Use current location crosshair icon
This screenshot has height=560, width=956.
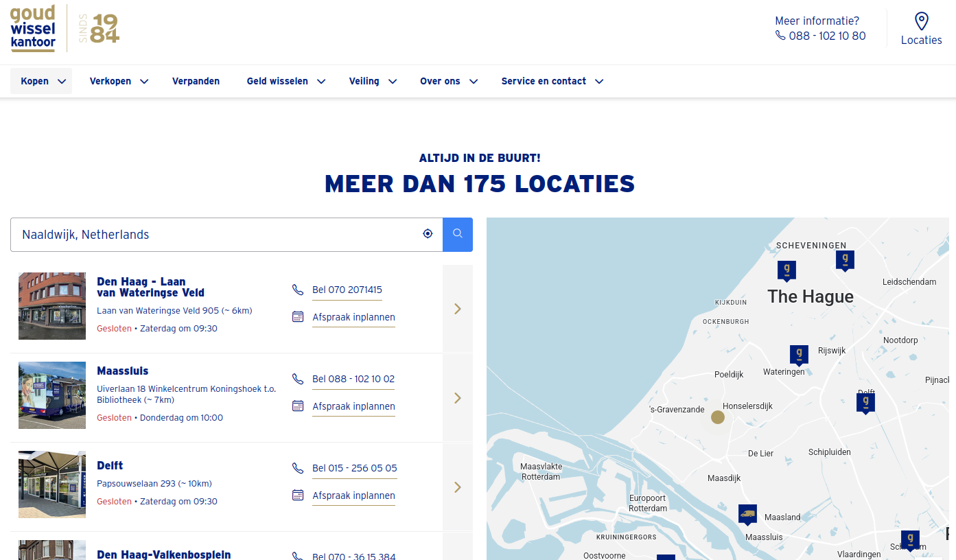click(428, 234)
